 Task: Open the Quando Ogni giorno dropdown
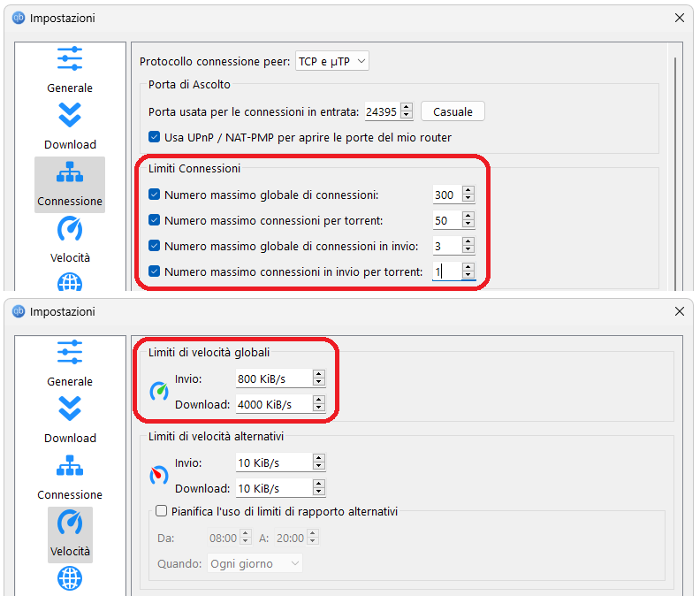coord(255,563)
